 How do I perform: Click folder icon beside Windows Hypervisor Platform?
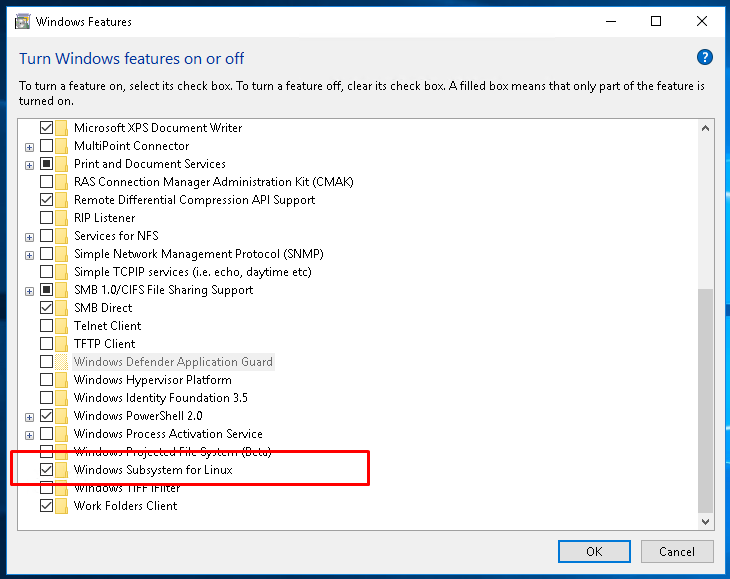[61, 380]
